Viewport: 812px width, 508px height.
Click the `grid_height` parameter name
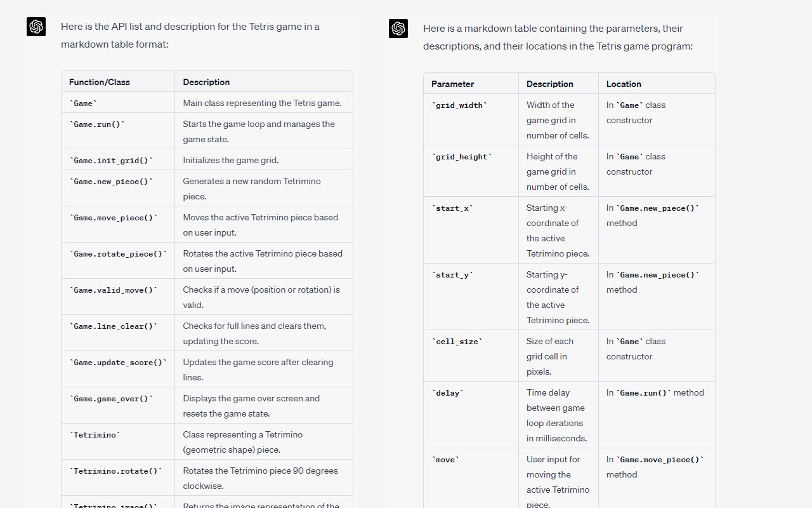tap(461, 156)
